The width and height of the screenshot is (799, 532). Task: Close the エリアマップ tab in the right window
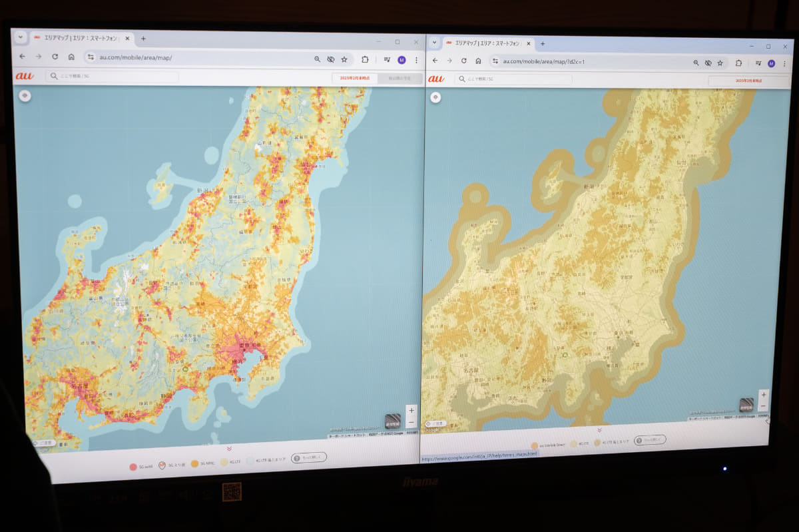[529, 43]
